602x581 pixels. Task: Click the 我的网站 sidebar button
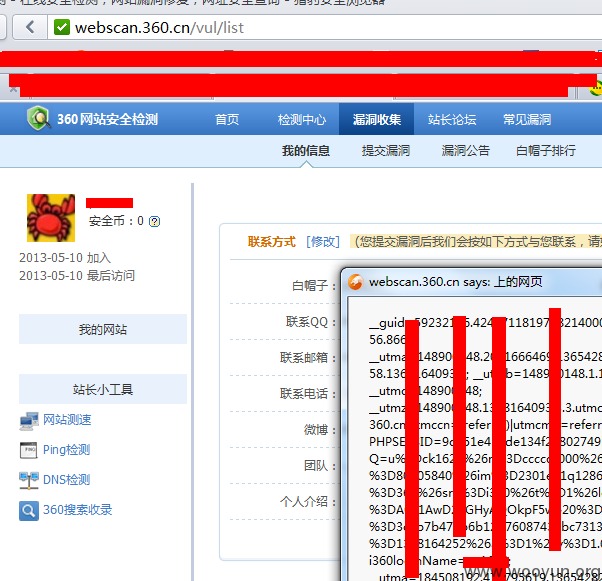point(103,329)
